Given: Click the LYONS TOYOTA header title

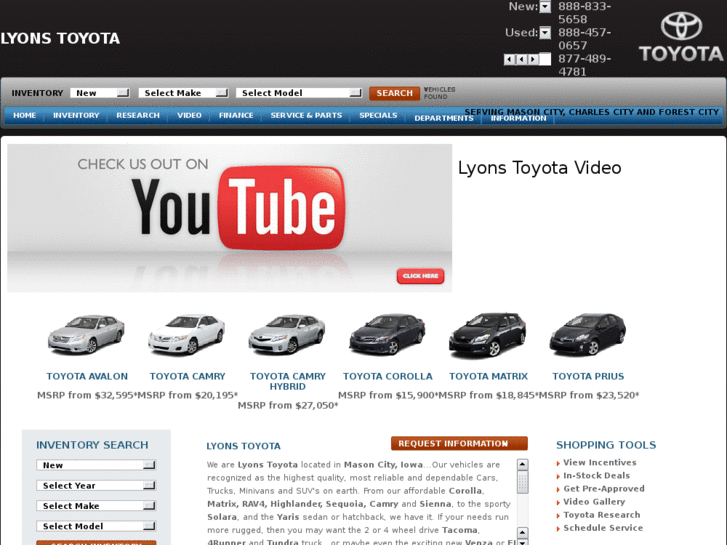Looking at the screenshot, I should click(x=60, y=38).
